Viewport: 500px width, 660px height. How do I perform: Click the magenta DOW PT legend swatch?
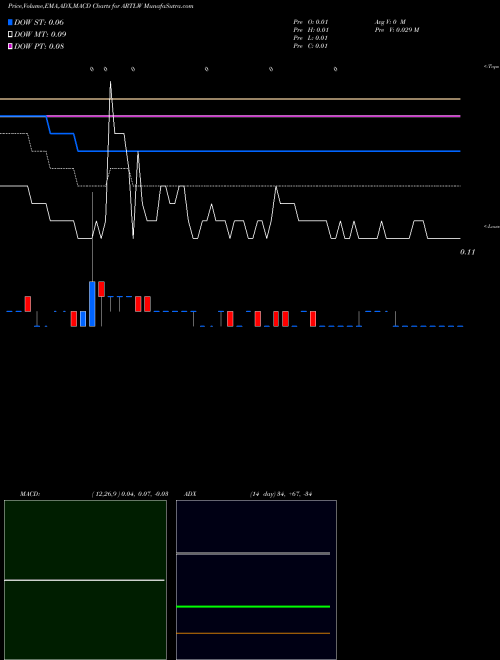click(10, 47)
